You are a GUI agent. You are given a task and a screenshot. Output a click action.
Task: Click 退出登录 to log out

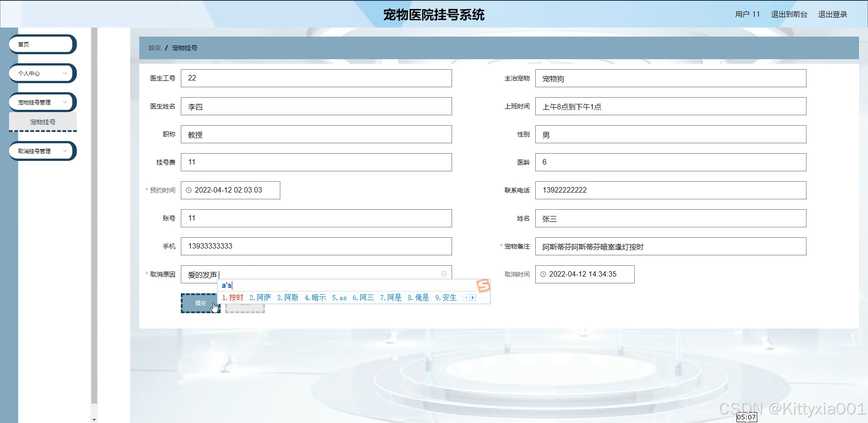click(x=832, y=14)
